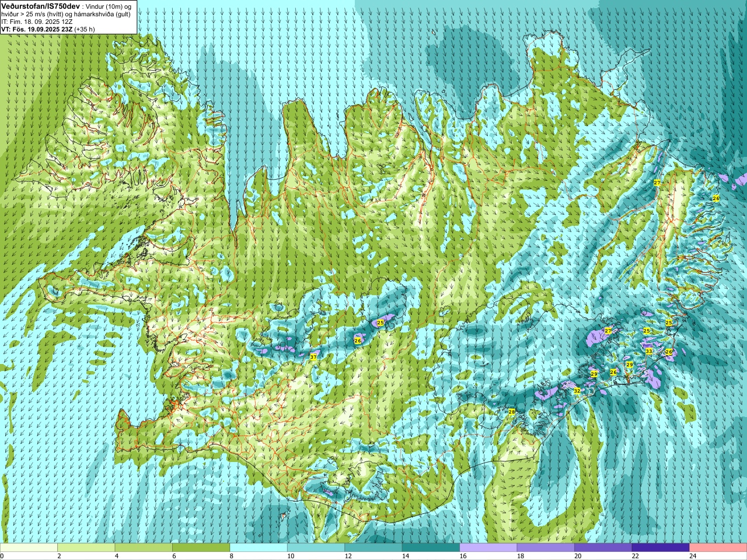Select the dark teal 14–16 m/s legend swatch
747x560 pixels.
tap(431, 548)
